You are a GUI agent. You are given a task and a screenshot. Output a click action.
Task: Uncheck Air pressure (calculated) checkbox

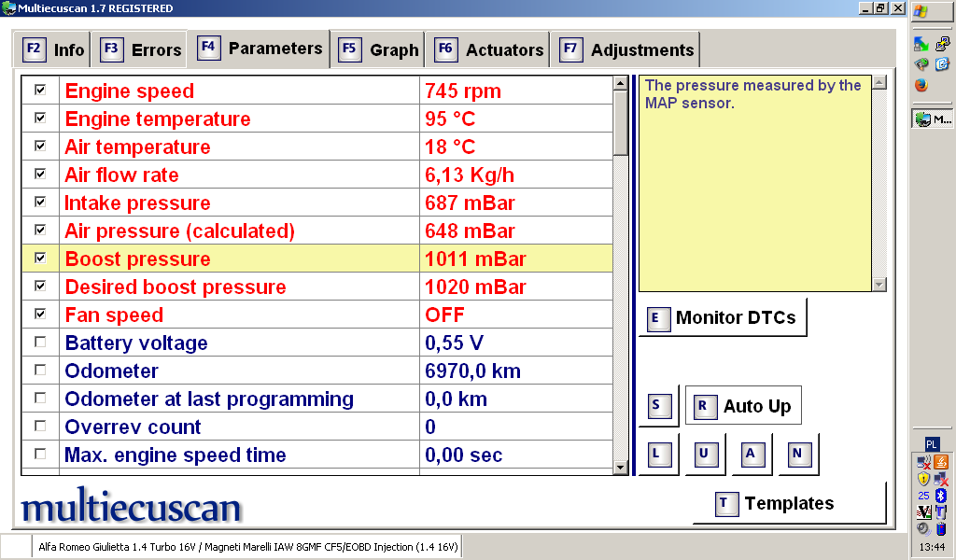[x=40, y=231]
